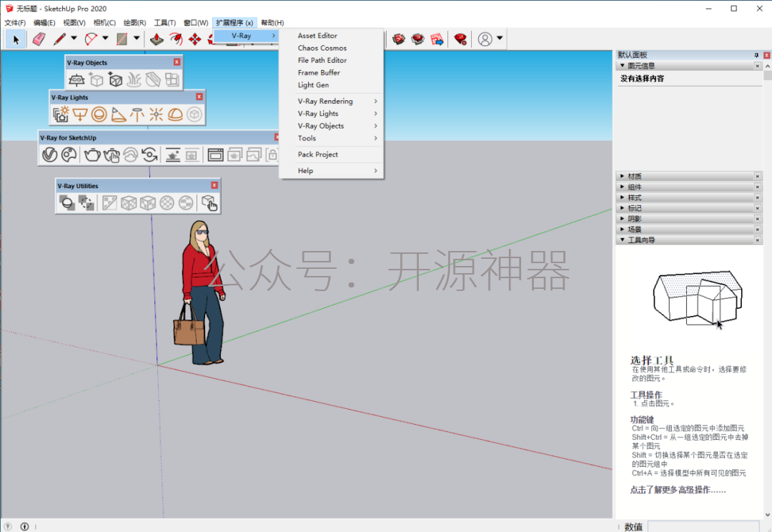Add a V-Ray Sphere Light
Viewport: 772px width, 532px height.
click(99, 114)
